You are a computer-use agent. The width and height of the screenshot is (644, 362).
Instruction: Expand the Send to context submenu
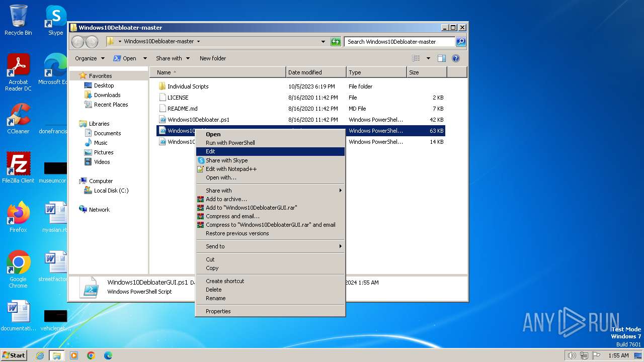point(270,246)
